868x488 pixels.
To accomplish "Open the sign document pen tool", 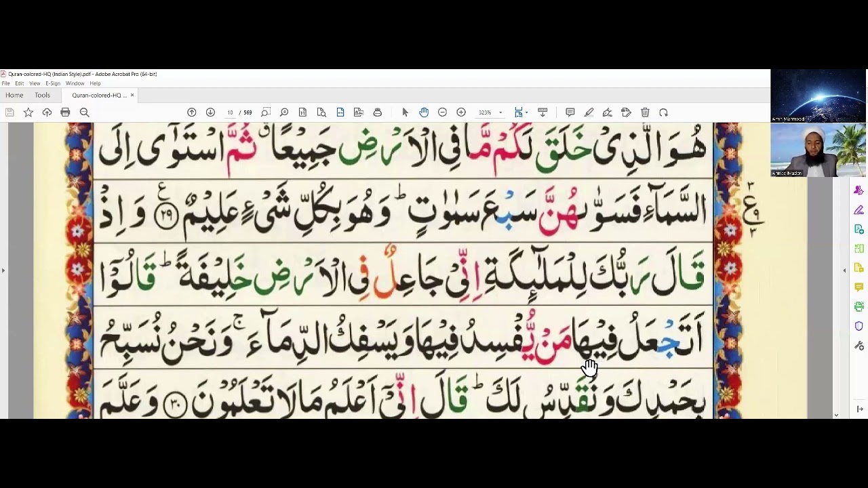I will (x=608, y=113).
